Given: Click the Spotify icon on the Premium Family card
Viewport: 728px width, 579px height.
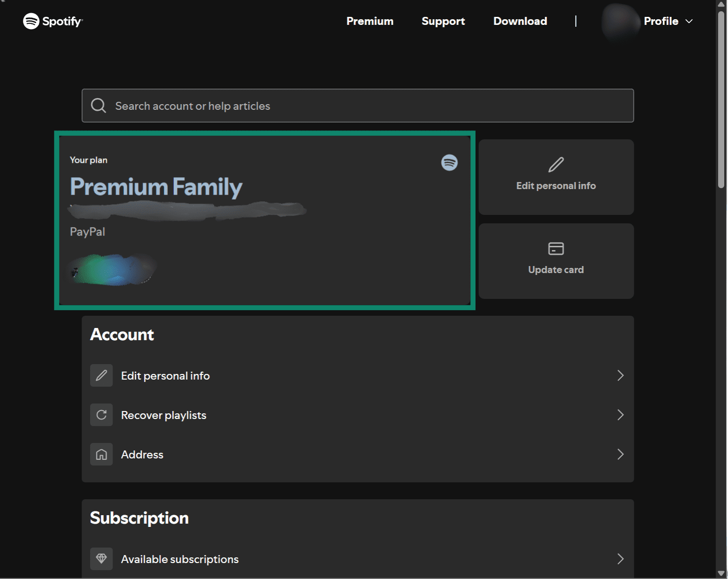Looking at the screenshot, I should coord(449,163).
